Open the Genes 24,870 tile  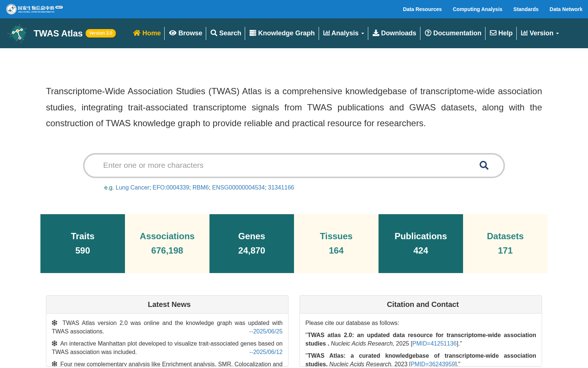pos(252,244)
